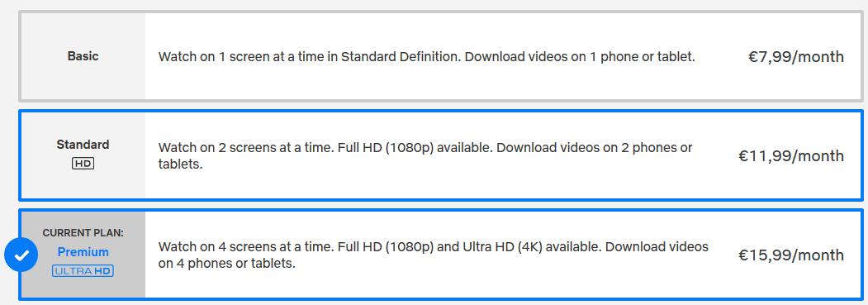
Task: Click the Basic plan description text
Action: click(x=426, y=56)
